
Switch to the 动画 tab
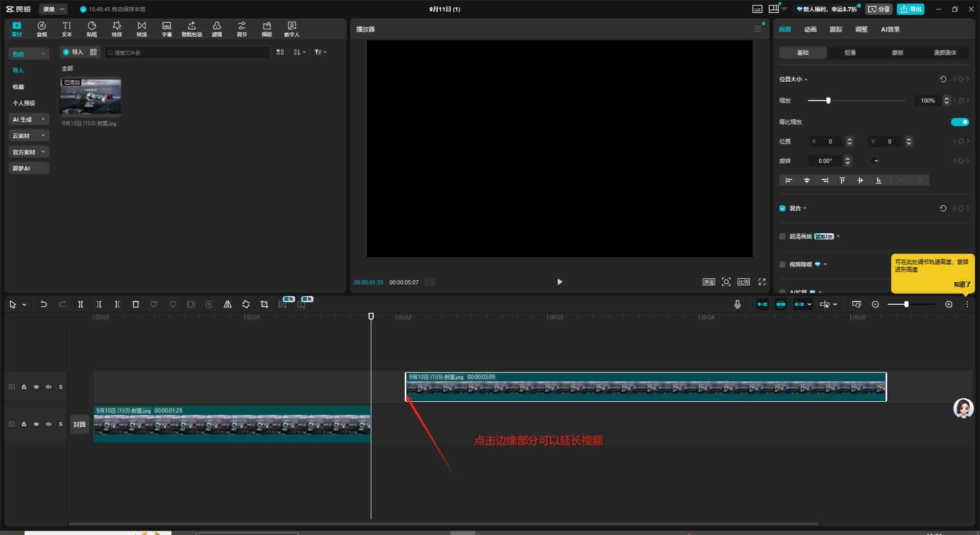point(810,30)
